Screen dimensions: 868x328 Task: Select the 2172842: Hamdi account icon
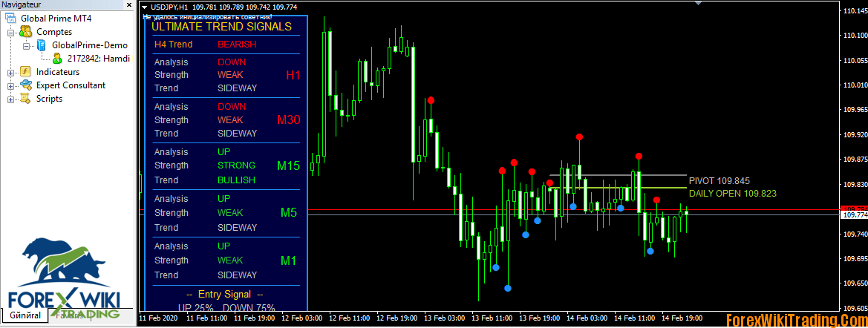(58, 58)
